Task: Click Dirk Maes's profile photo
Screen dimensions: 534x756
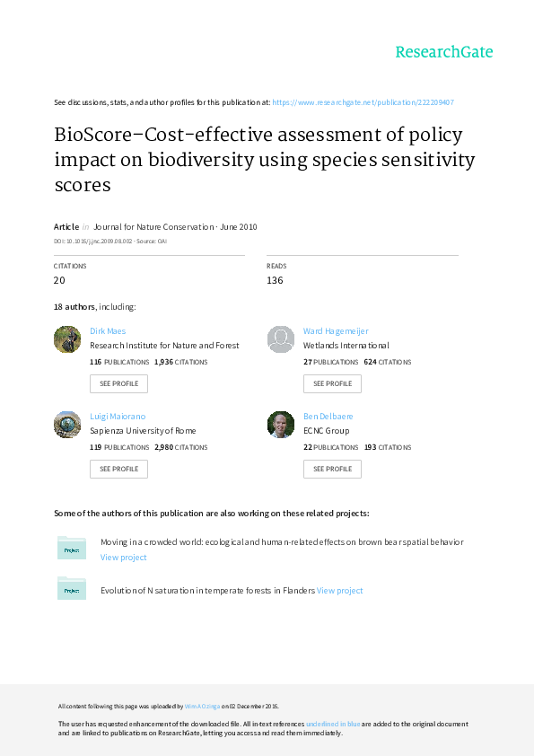Action: [67, 339]
